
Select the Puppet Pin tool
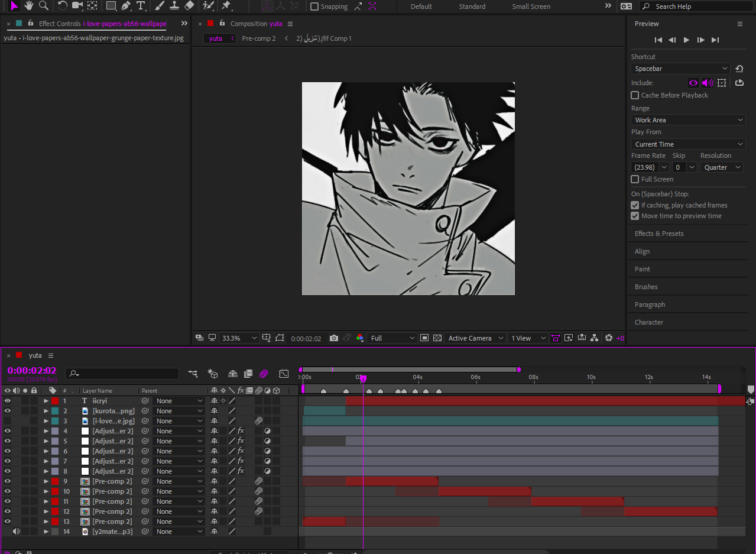pyautogui.click(x=226, y=6)
